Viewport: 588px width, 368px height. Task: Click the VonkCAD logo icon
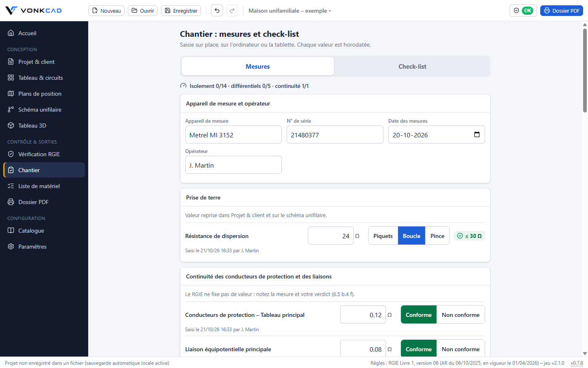[x=11, y=10]
